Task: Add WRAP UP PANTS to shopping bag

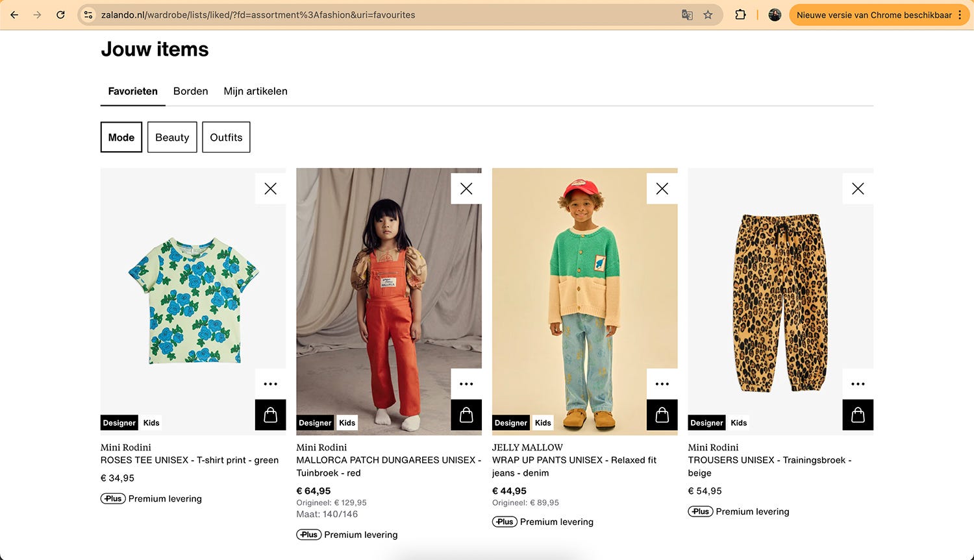Action: click(662, 415)
